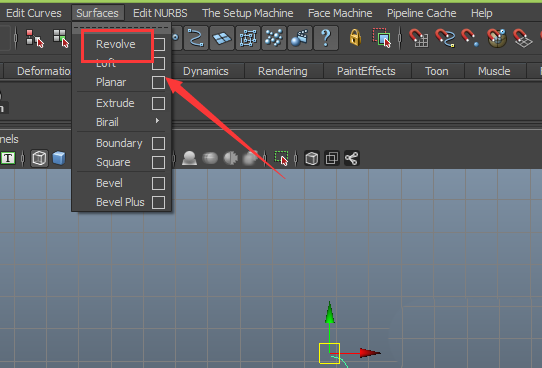Screen dimensions: 542x368
Task: Tear off the Surfaces menu via dashed line
Action: [x=121, y=28]
